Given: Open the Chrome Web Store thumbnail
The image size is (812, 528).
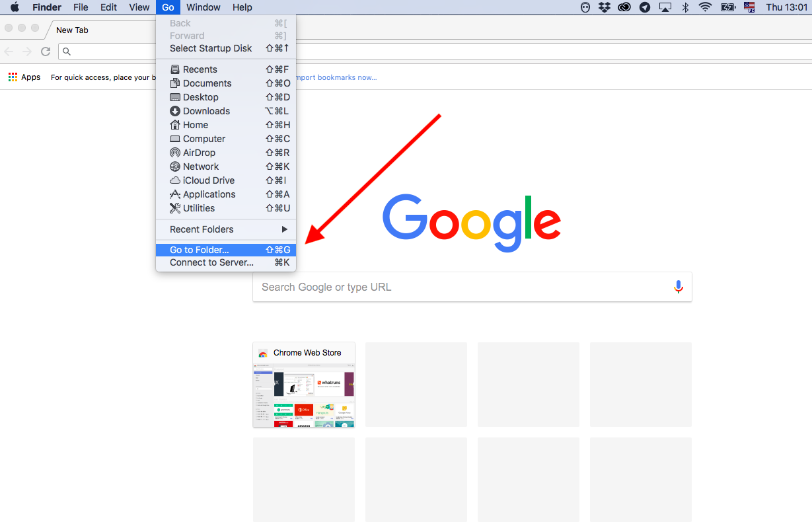Looking at the screenshot, I should click(x=304, y=385).
